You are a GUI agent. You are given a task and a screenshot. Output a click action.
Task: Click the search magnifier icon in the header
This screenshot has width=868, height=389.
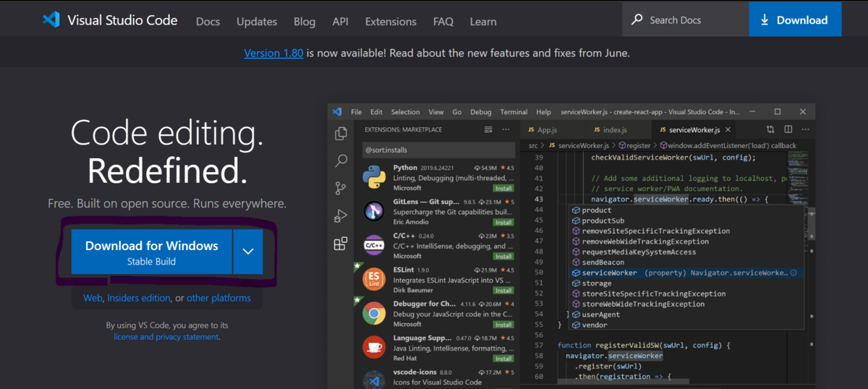(x=637, y=20)
